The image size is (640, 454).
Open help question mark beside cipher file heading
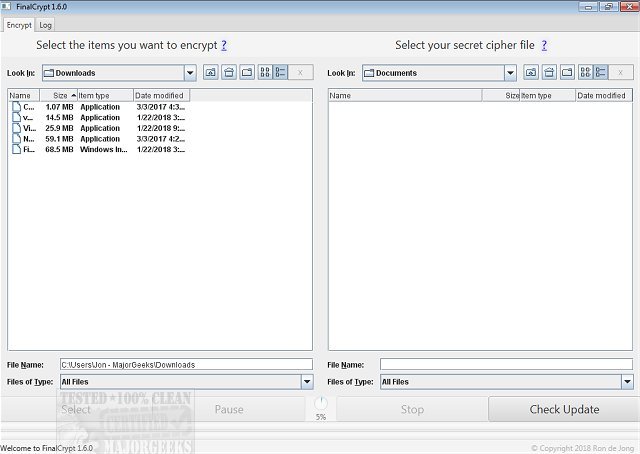click(x=544, y=45)
